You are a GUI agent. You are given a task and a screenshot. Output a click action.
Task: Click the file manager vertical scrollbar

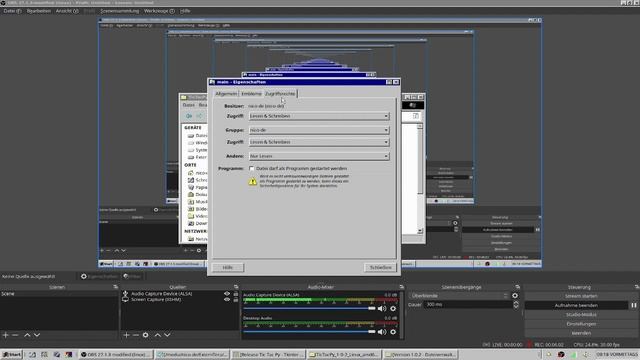tap(420, 179)
